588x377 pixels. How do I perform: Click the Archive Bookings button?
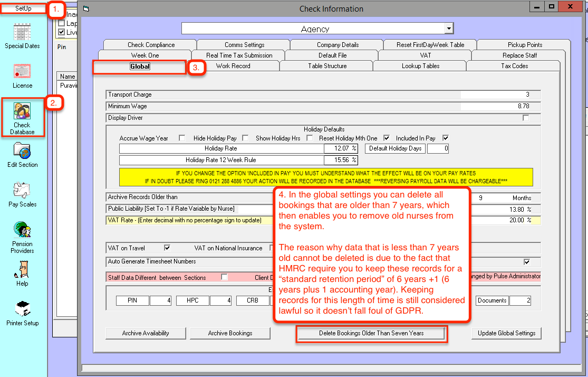[x=230, y=333]
